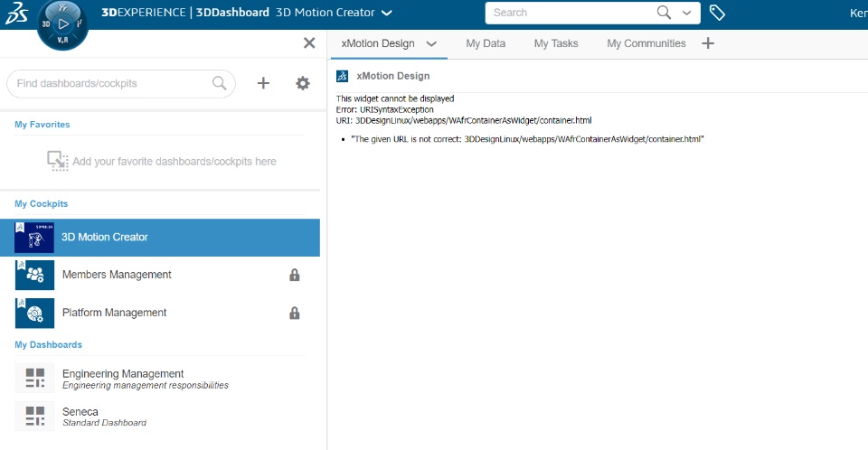The image size is (868, 450).
Task: Click the xMotion Design widget logo icon
Action: click(343, 76)
